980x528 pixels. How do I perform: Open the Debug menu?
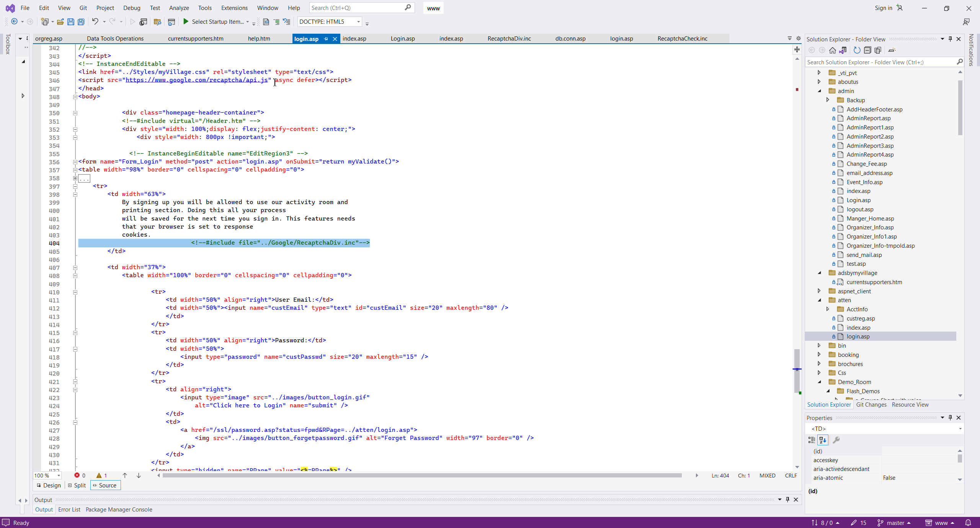coord(131,8)
